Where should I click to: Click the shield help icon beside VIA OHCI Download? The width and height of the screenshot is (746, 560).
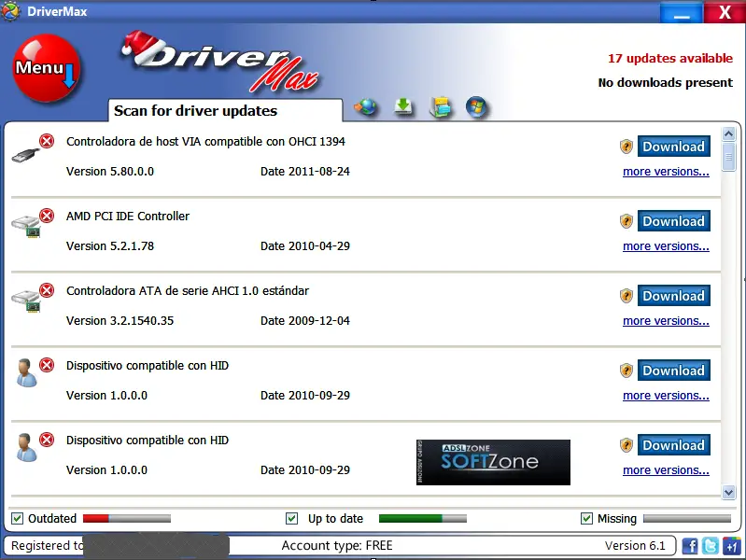tap(626, 147)
